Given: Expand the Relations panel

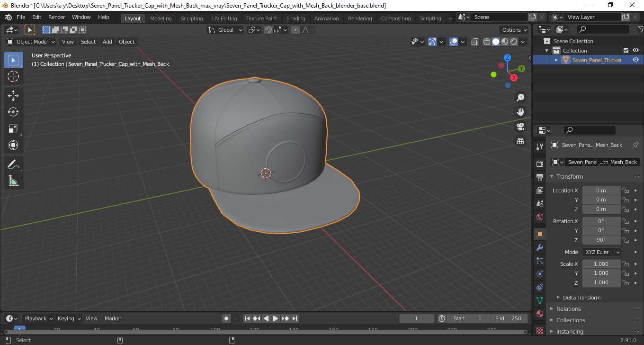Looking at the screenshot, I should coord(568,309).
